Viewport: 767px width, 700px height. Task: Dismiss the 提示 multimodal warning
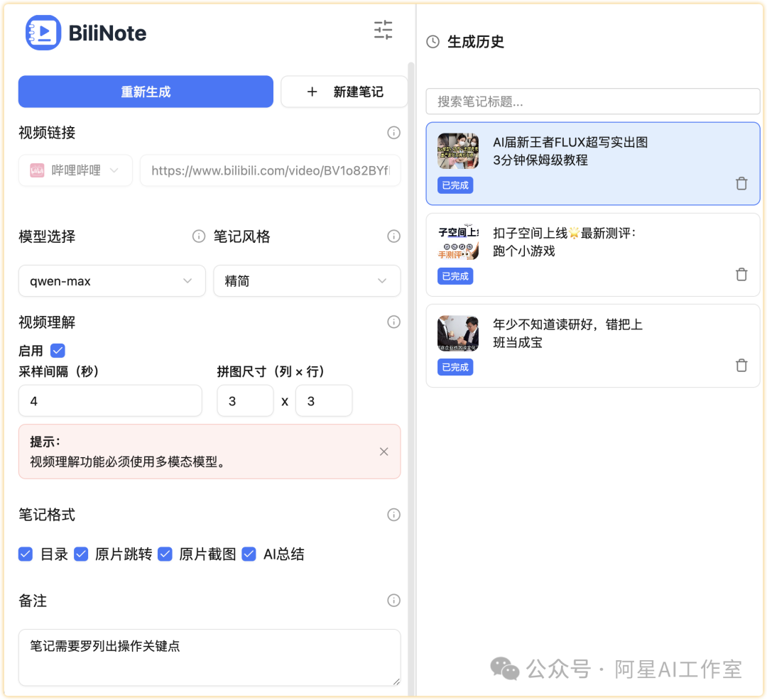click(x=384, y=452)
